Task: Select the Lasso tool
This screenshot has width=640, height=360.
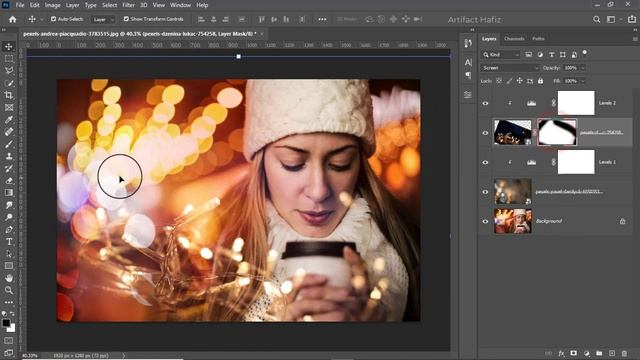Action: (x=9, y=71)
